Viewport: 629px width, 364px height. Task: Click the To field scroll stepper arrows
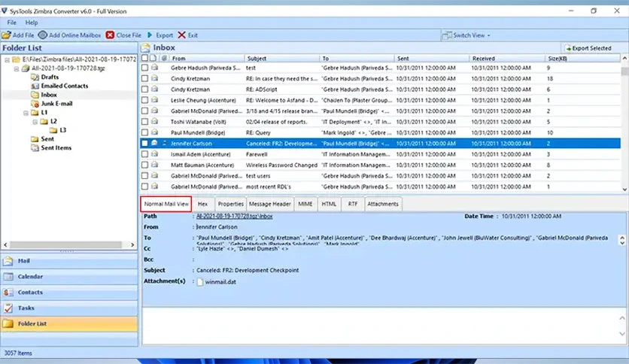(622, 240)
